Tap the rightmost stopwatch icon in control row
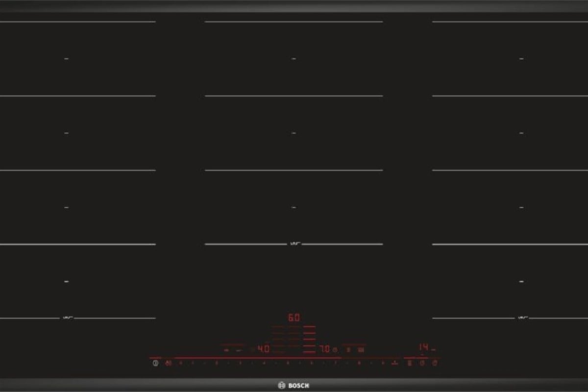The image size is (588, 392). 434,363
